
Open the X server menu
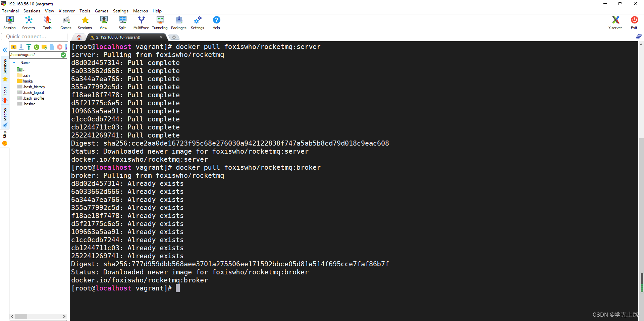(67, 11)
